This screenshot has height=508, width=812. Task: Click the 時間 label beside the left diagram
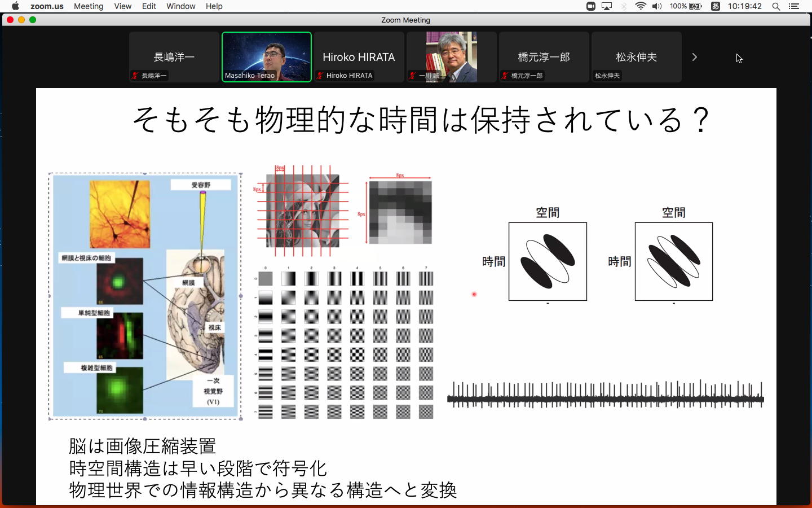pos(494,261)
